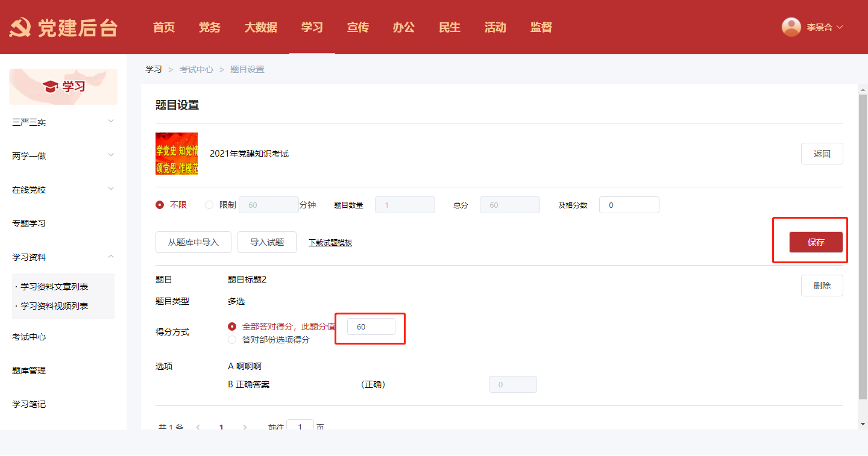
Task: Go to next page arrow in pagination
Action: point(244,426)
